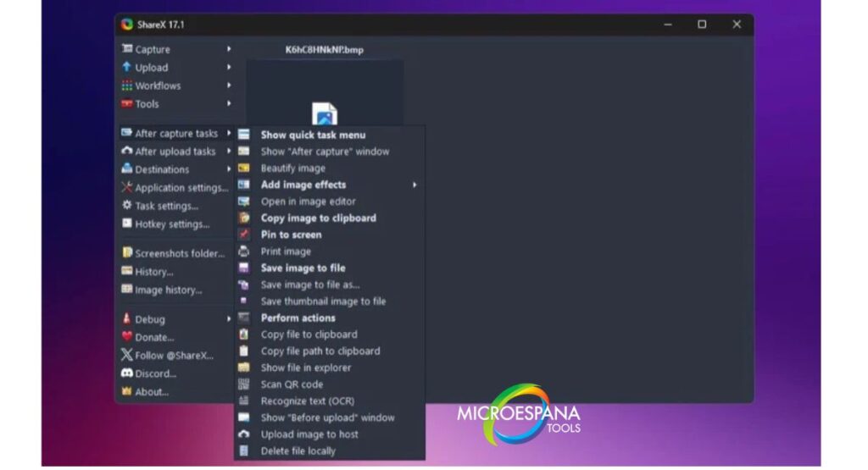Click the Debug cone icon
This screenshot has width=868, height=470.
click(127, 318)
